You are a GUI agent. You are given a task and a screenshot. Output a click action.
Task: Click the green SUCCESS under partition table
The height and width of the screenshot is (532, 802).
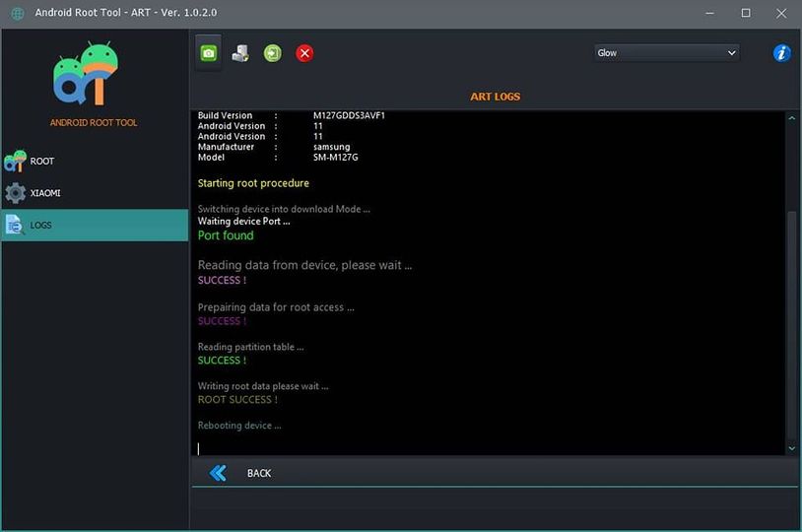222,361
